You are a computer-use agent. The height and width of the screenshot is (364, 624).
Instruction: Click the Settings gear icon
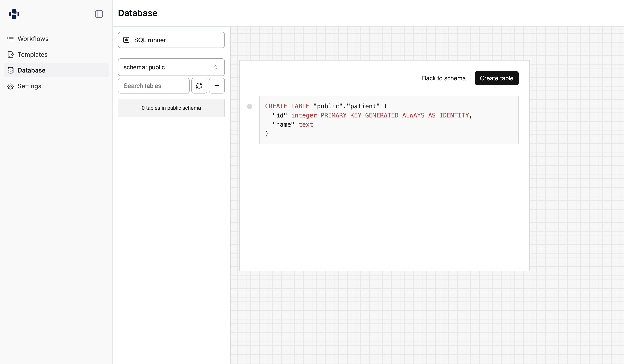10,86
